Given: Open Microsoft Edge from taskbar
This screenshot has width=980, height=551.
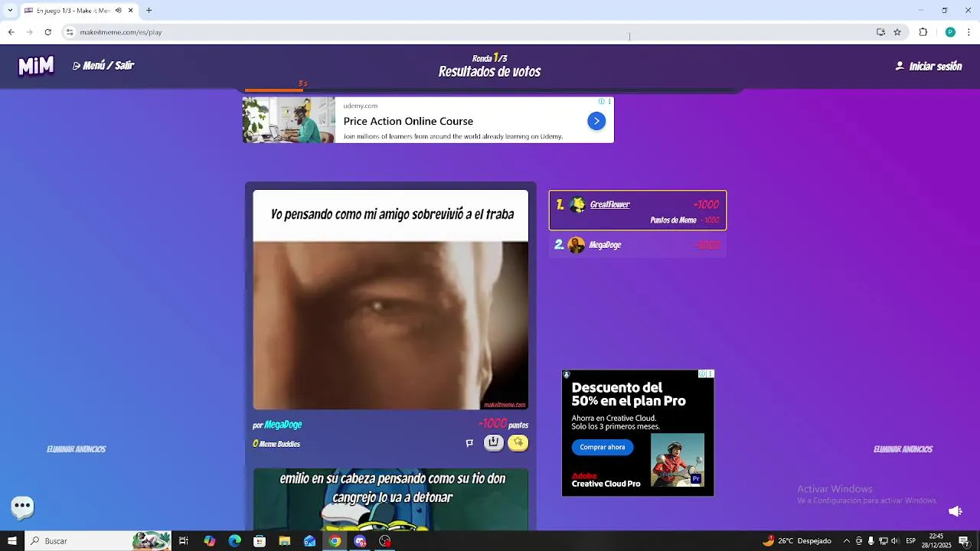Looking at the screenshot, I should click(x=235, y=541).
